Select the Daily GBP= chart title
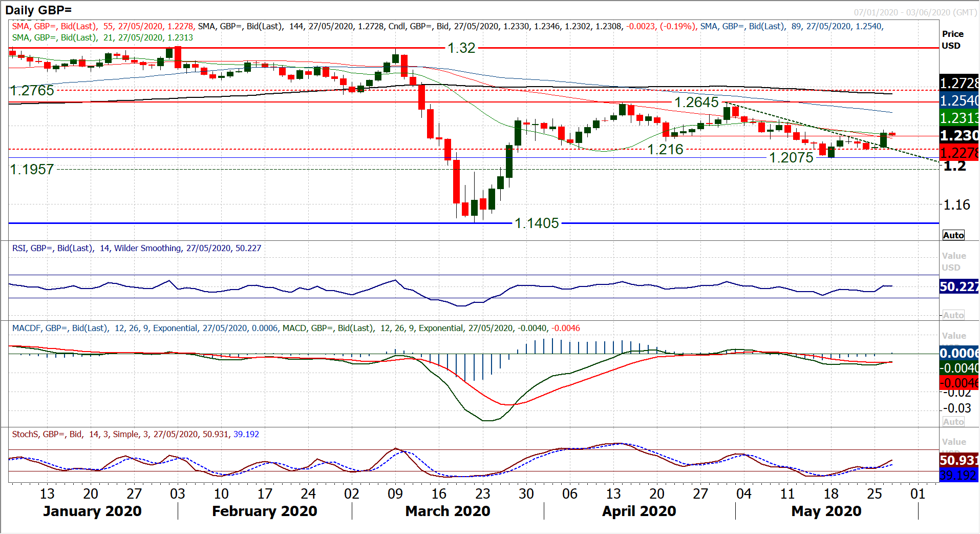Viewport: 980px width, 534px height. click(x=38, y=10)
